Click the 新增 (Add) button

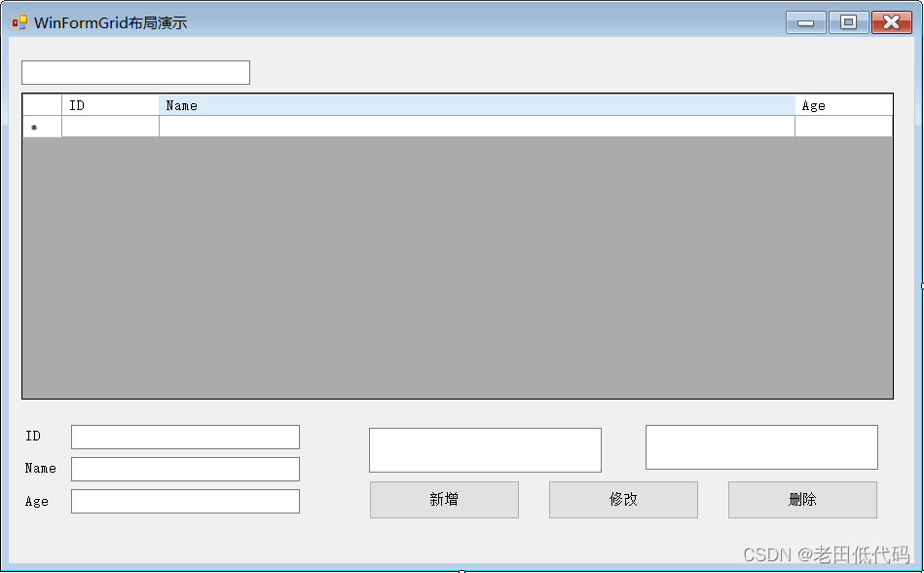pyautogui.click(x=444, y=500)
